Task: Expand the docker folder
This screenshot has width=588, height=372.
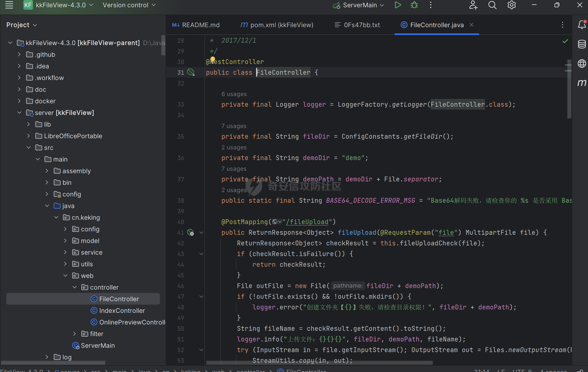Action: (19, 101)
